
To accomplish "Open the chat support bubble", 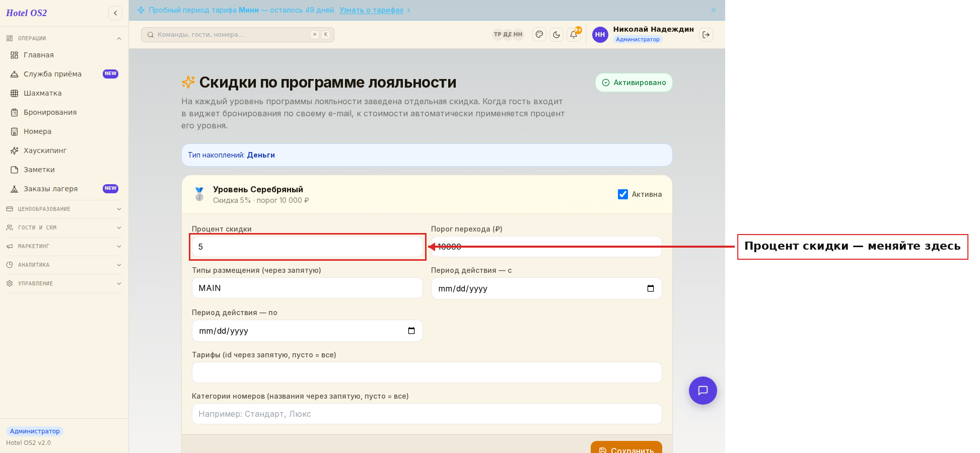I will pyautogui.click(x=703, y=391).
